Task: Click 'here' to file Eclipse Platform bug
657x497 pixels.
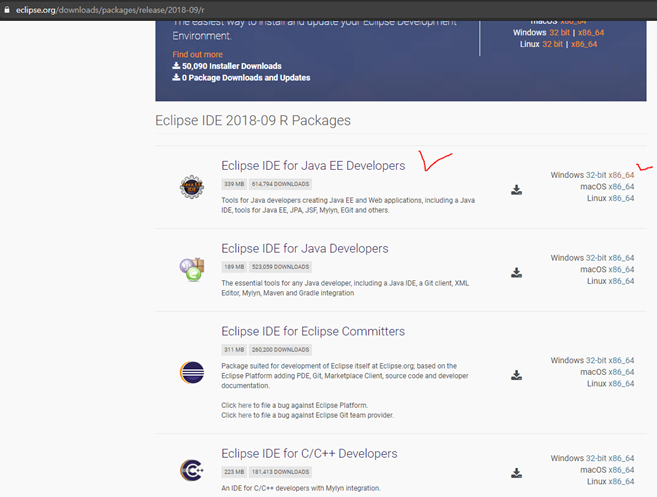Action: pos(245,405)
